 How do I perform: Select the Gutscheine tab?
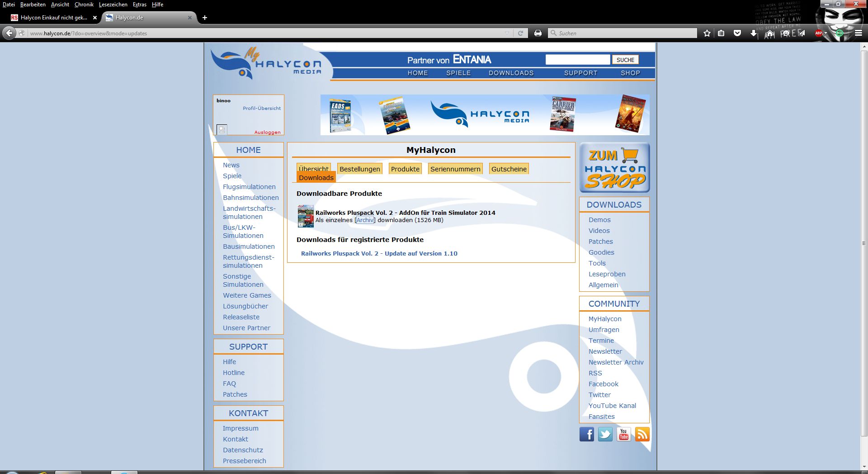tap(509, 169)
